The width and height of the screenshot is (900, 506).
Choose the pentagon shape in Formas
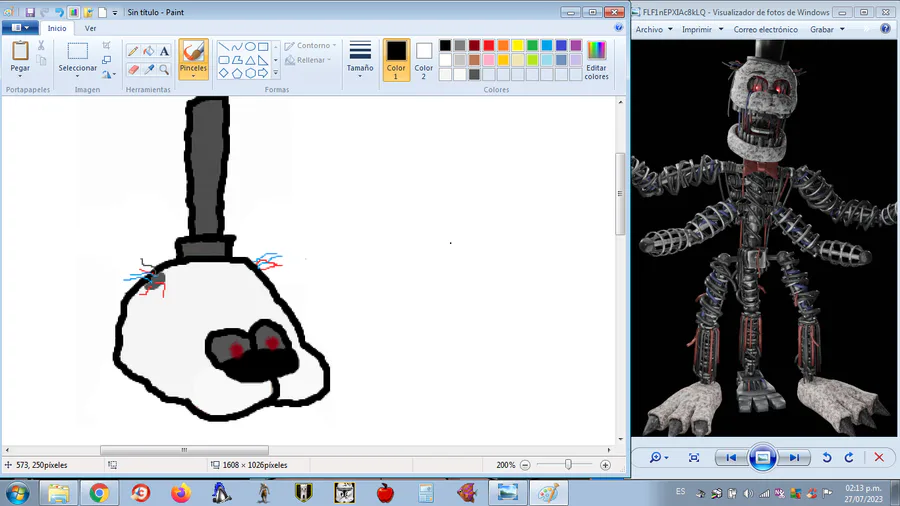coord(237,73)
